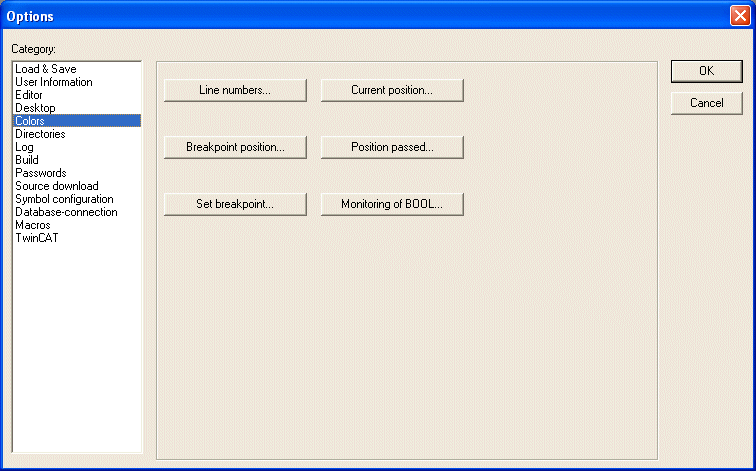Open the Passwords category
Viewport: 756px width, 471px height.
click(x=77, y=173)
